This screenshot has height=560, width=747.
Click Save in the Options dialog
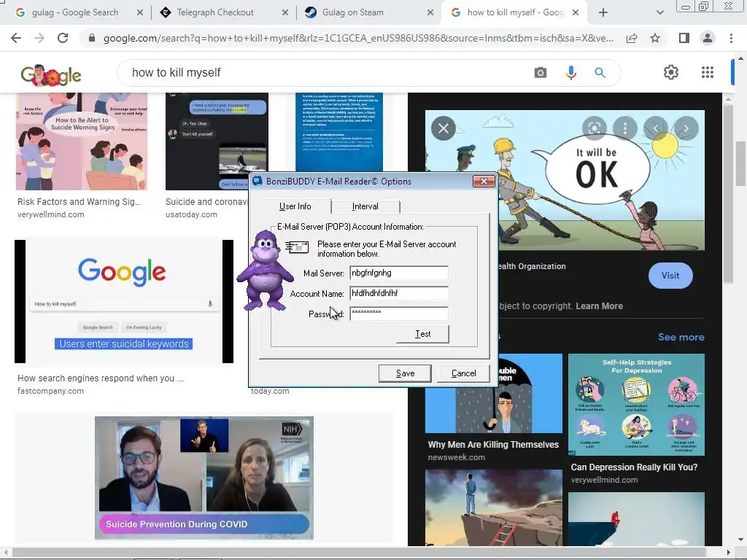(405, 373)
